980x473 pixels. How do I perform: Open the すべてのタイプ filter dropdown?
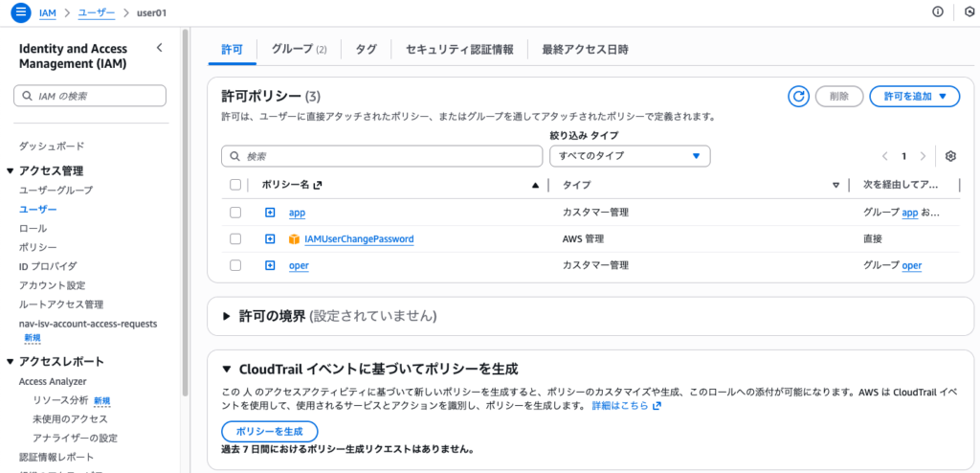(x=630, y=156)
